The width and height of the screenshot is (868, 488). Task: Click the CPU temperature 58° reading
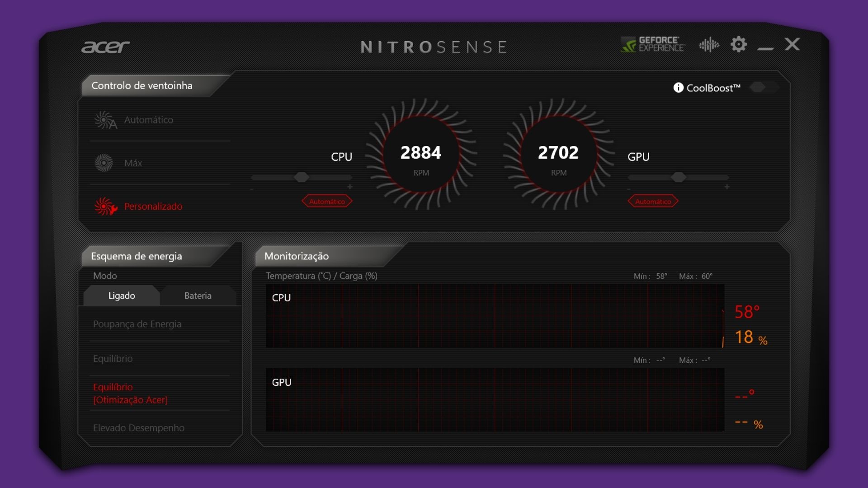coord(747,312)
